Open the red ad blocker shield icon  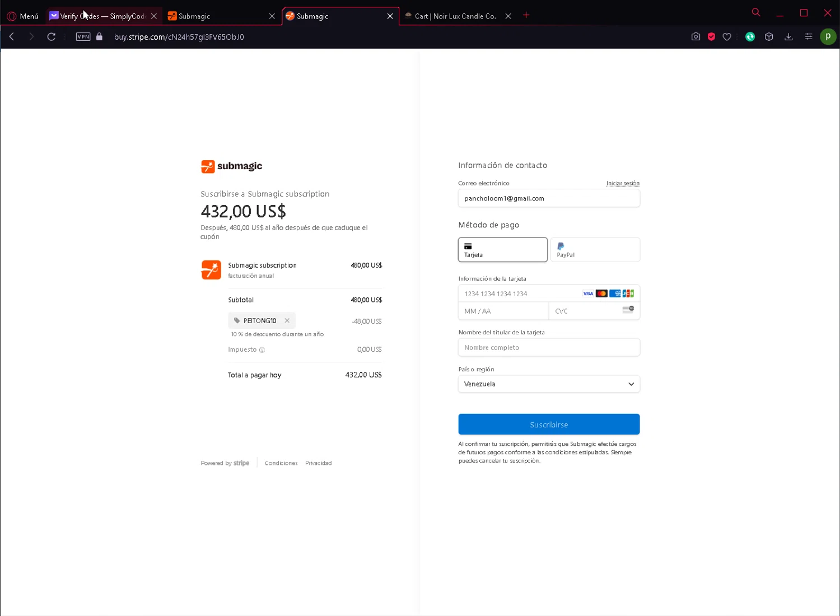click(711, 36)
